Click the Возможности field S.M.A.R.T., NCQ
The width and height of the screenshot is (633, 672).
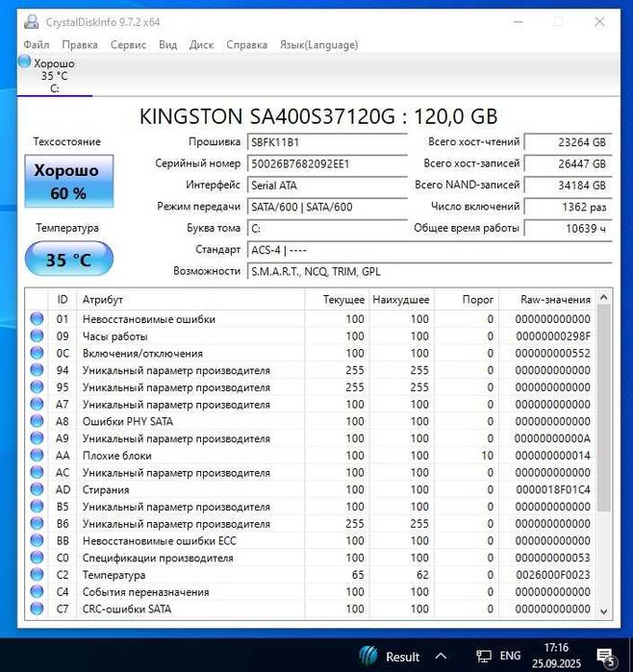(x=430, y=272)
